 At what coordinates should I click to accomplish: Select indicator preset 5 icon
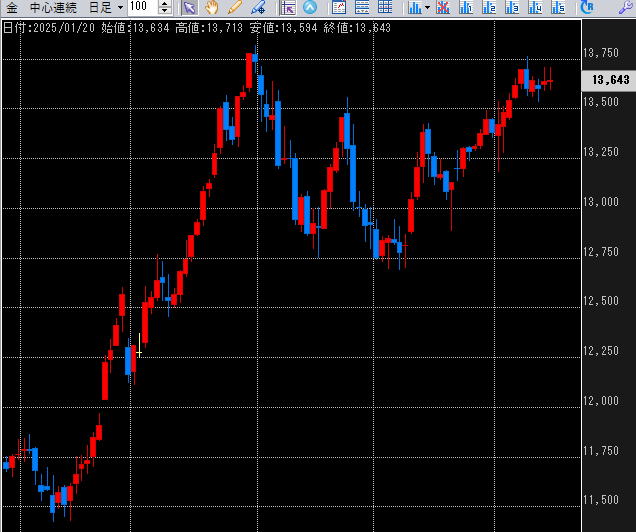tap(558, 7)
